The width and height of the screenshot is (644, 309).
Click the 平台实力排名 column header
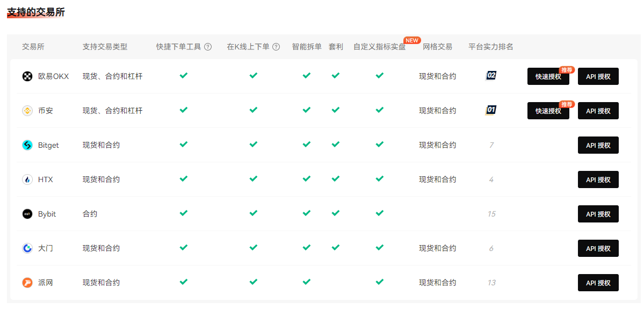pos(491,47)
